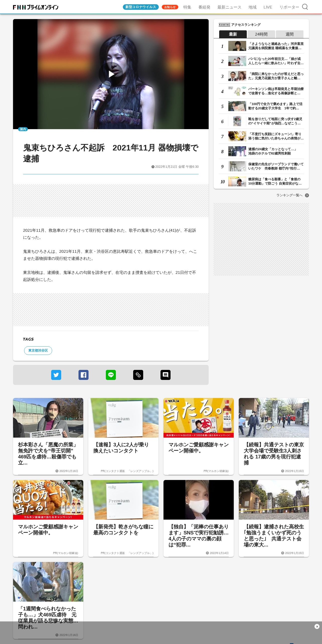Click the 国内 category label
Viewport: 322px width, 644px height.
23,129
